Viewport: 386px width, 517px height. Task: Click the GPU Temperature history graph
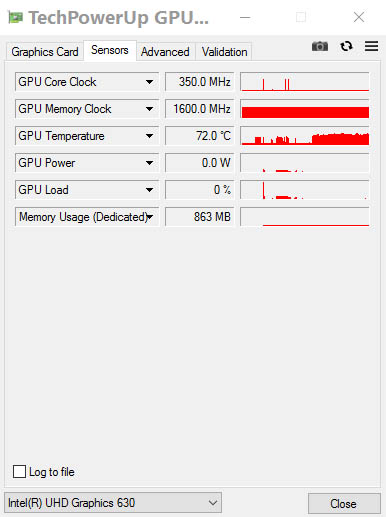point(305,136)
